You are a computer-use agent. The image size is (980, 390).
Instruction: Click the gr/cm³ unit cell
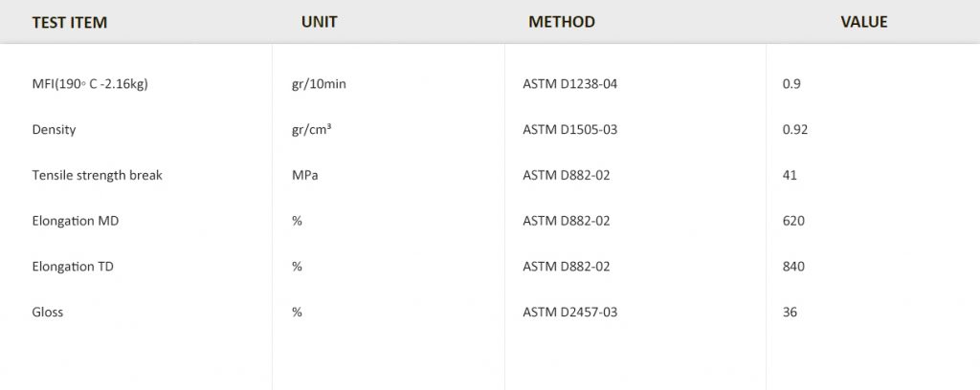(312, 129)
